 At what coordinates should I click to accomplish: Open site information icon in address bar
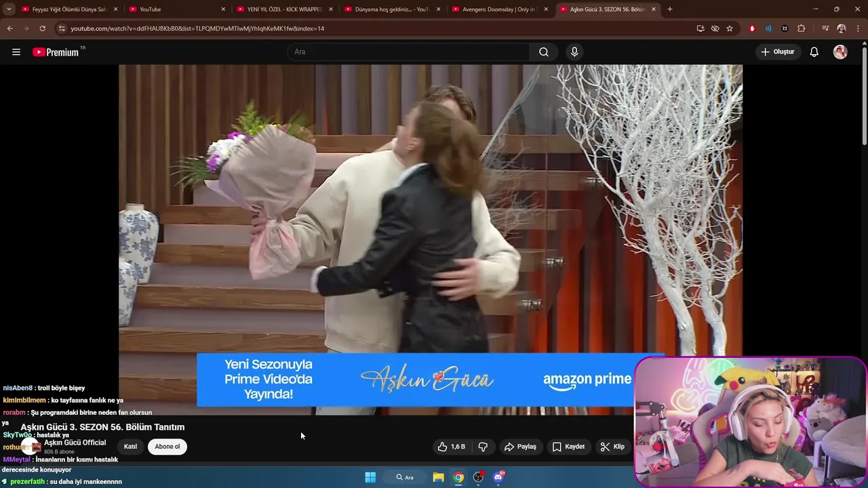click(x=62, y=28)
